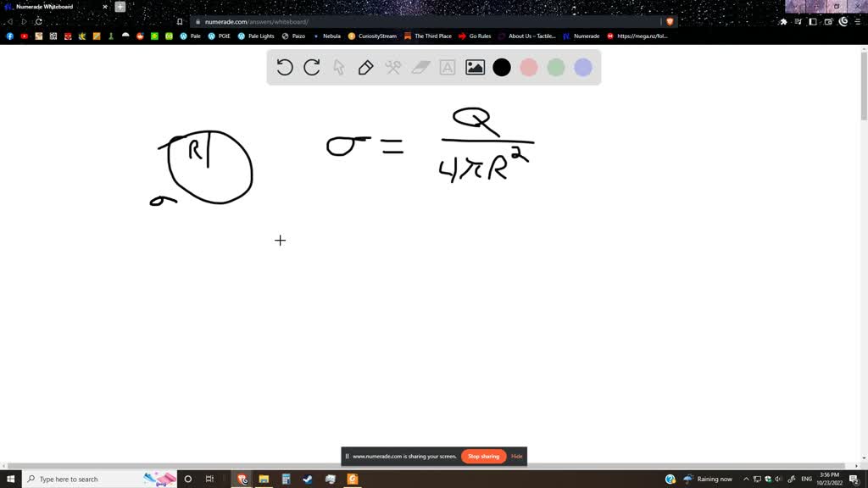Open the Insert Image tool
868x488 pixels.
coord(474,67)
